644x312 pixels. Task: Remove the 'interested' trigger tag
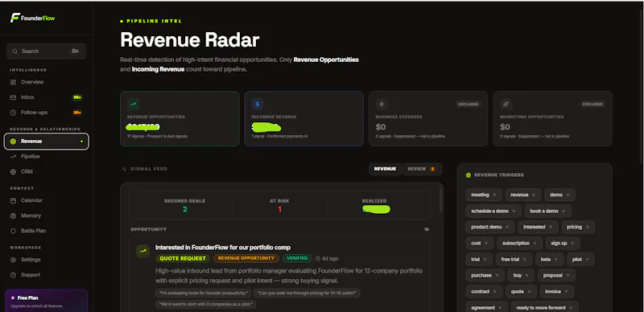[551, 227]
